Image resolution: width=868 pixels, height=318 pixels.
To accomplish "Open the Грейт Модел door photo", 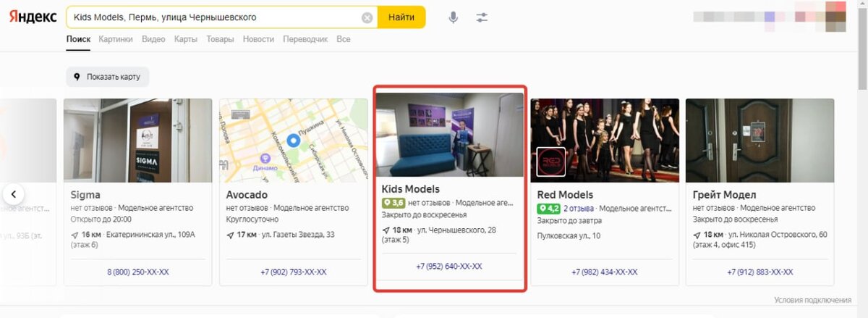I will click(x=759, y=141).
